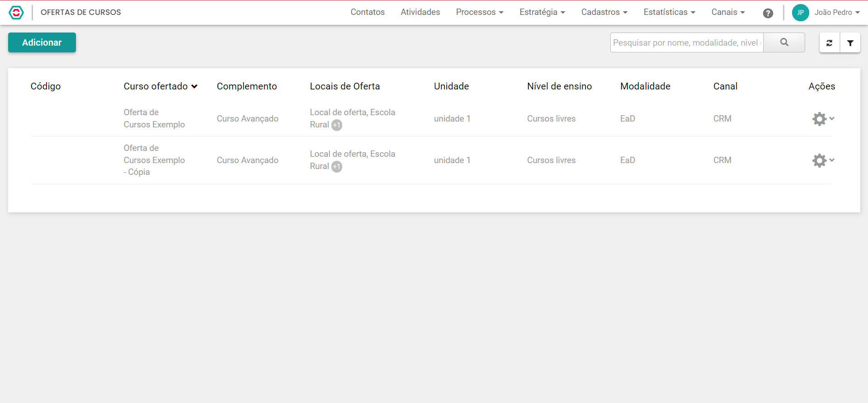This screenshot has width=868, height=403.
Task: Go to Atividades in the top menu
Action: pyautogui.click(x=420, y=12)
